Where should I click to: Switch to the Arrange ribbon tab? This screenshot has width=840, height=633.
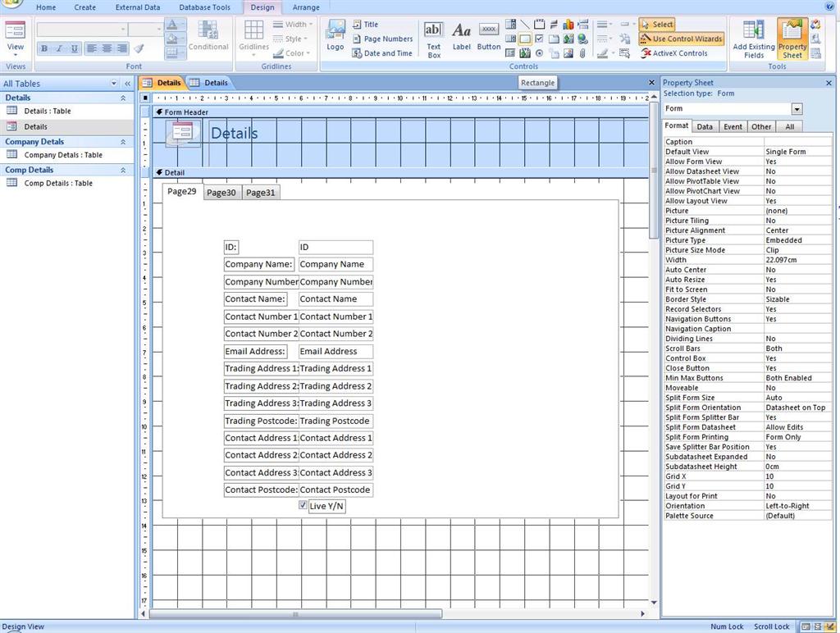tap(305, 7)
